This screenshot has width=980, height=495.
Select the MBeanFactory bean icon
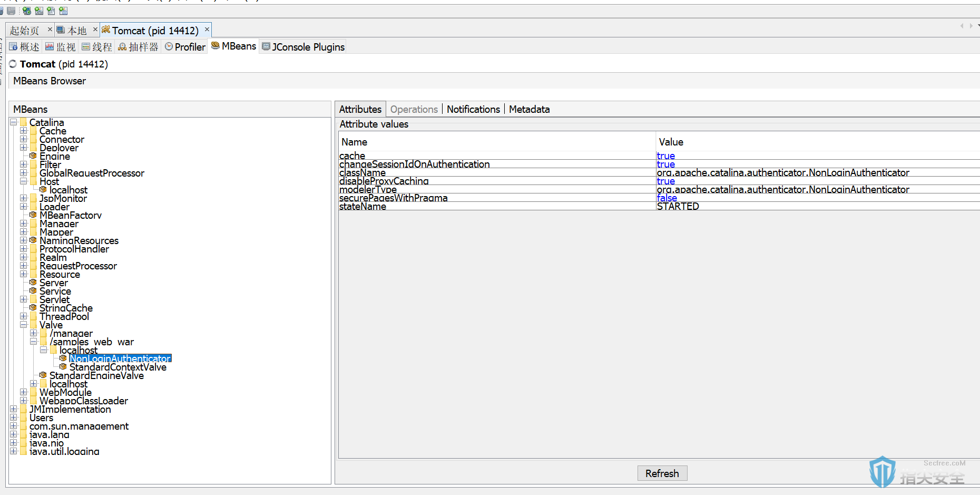[x=33, y=215]
